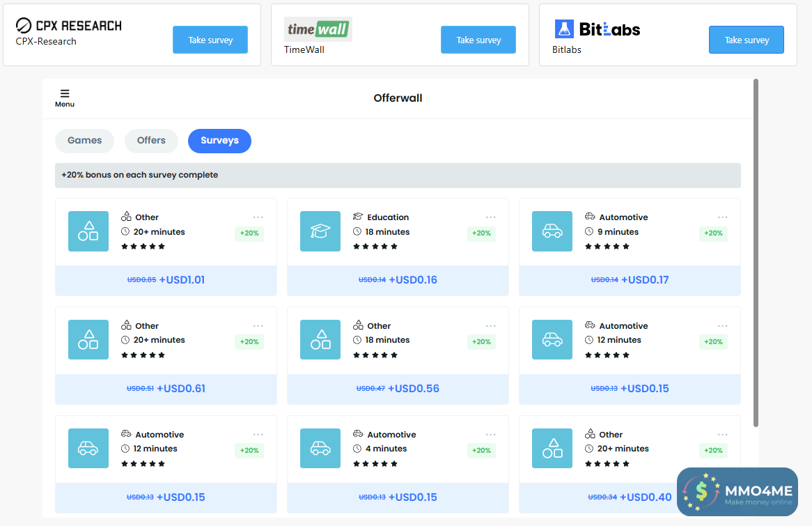
Task: Click the TimeWall logo
Action: [318, 29]
